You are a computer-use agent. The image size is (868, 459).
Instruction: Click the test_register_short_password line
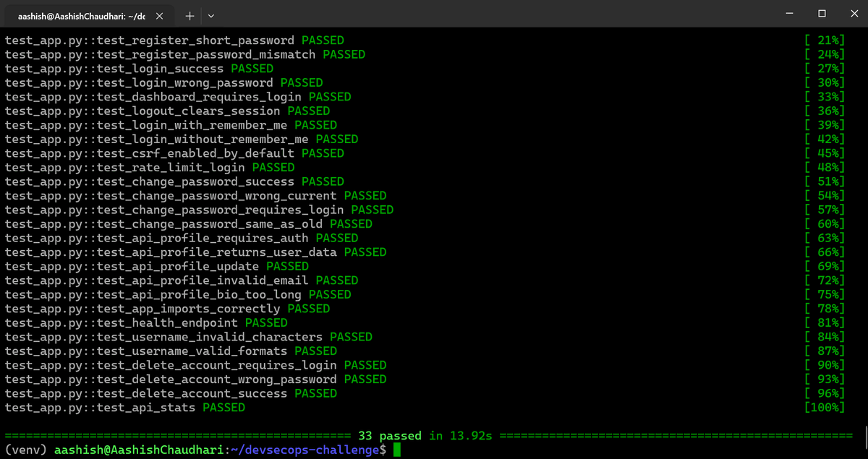click(174, 40)
